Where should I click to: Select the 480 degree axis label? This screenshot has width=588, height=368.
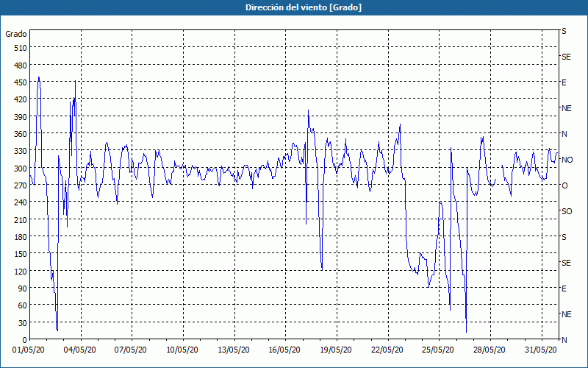click(x=21, y=66)
